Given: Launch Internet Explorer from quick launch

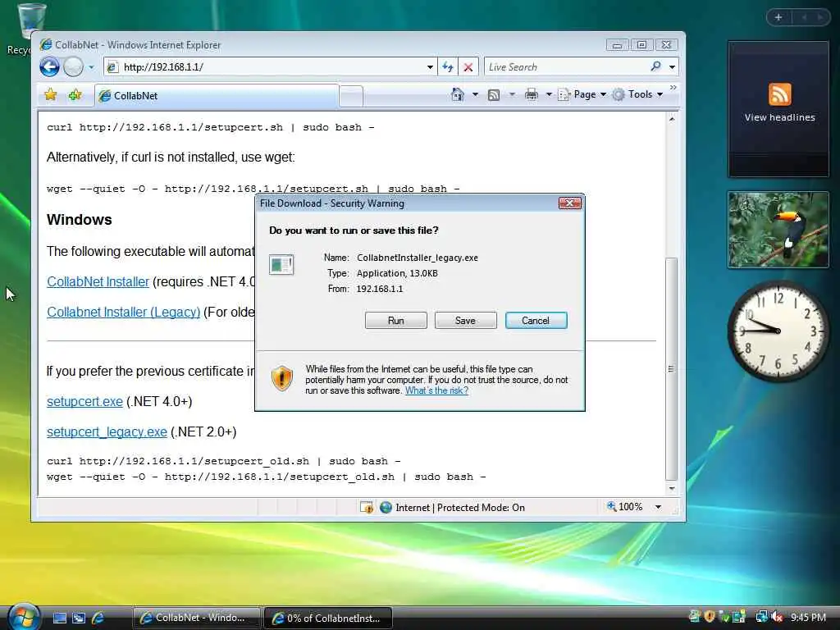Looking at the screenshot, I should [98, 619].
